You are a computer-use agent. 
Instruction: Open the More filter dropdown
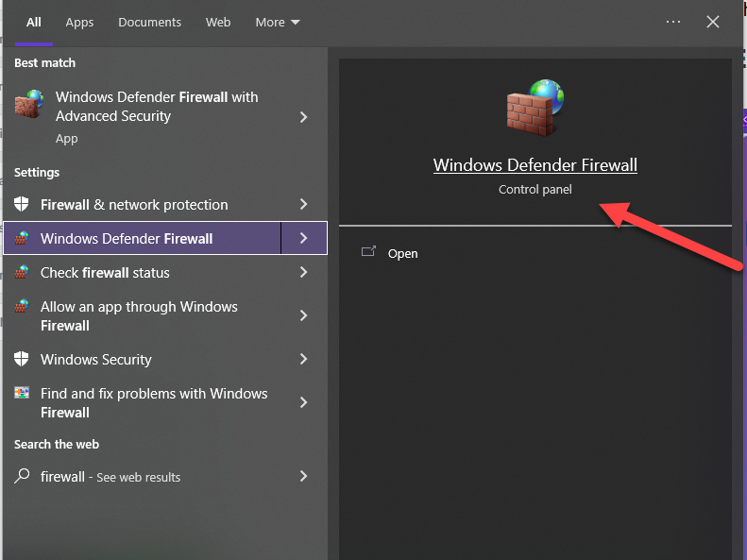278,23
